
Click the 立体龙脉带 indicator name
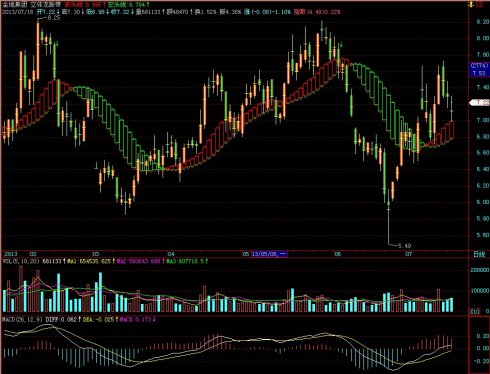click(47, 5)
